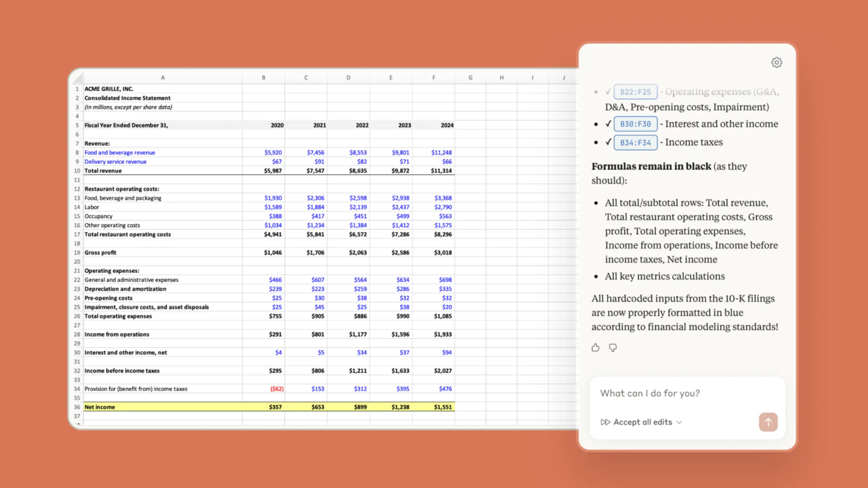Screen dimensions: 868x488
Task: Select column B header in the spreadsheet
Action: [x=264, y=77]
